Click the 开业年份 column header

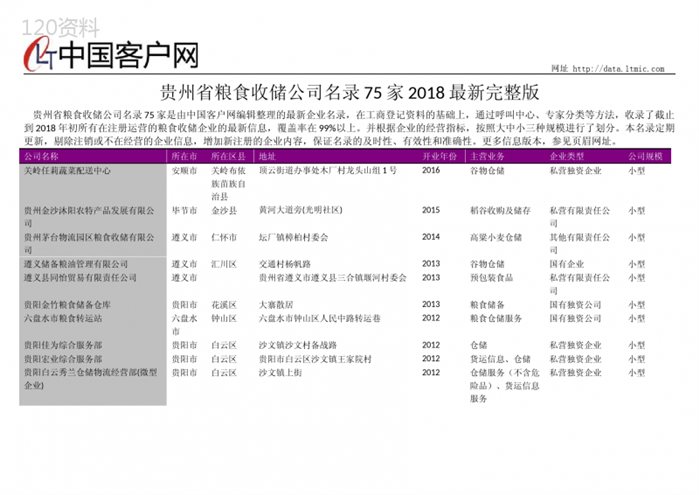(440, 157)
